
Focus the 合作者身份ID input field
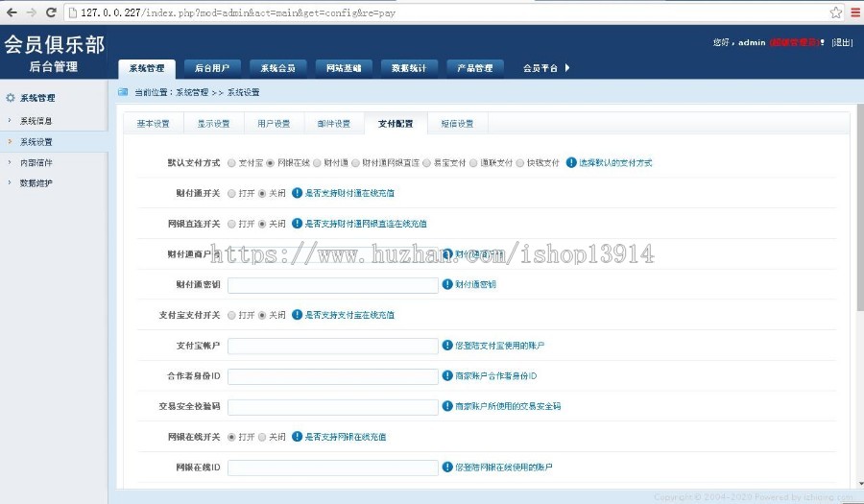(333, 376)
